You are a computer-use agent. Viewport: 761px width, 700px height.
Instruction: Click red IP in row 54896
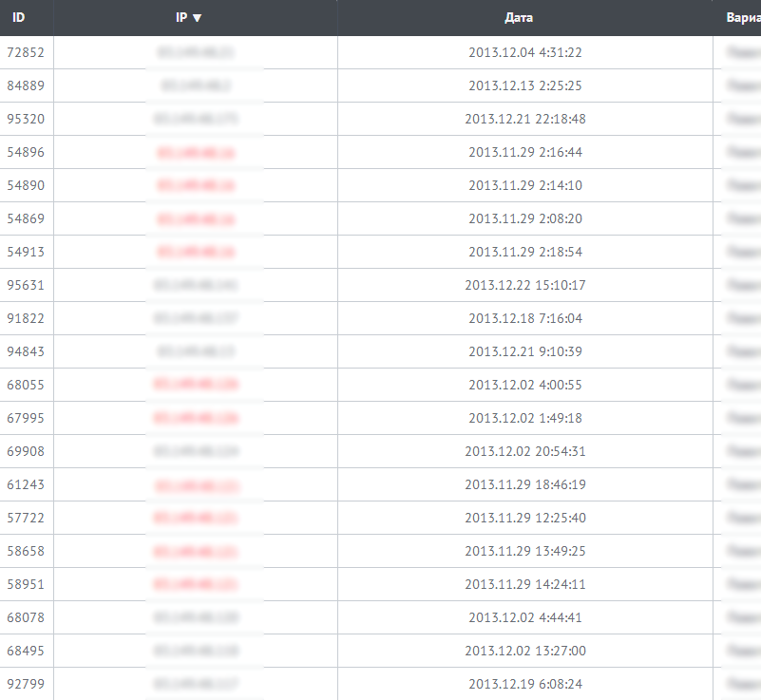point(196,153)
